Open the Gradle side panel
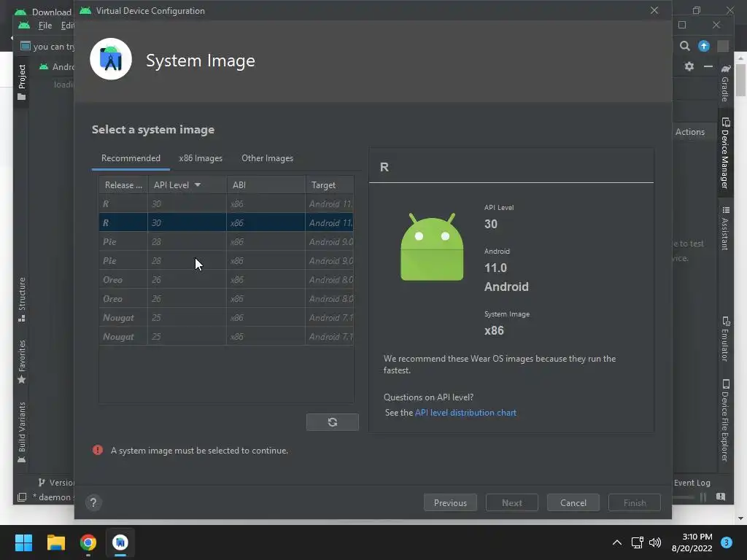Viewport: 747px width, 560px height. [x=725, y=83]
